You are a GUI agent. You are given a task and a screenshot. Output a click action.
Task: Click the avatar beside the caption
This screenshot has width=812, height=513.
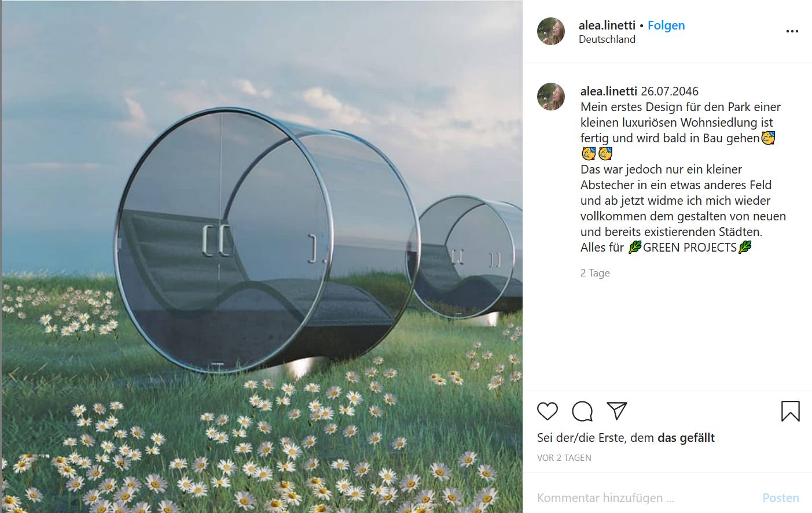(x=551, y=97)
